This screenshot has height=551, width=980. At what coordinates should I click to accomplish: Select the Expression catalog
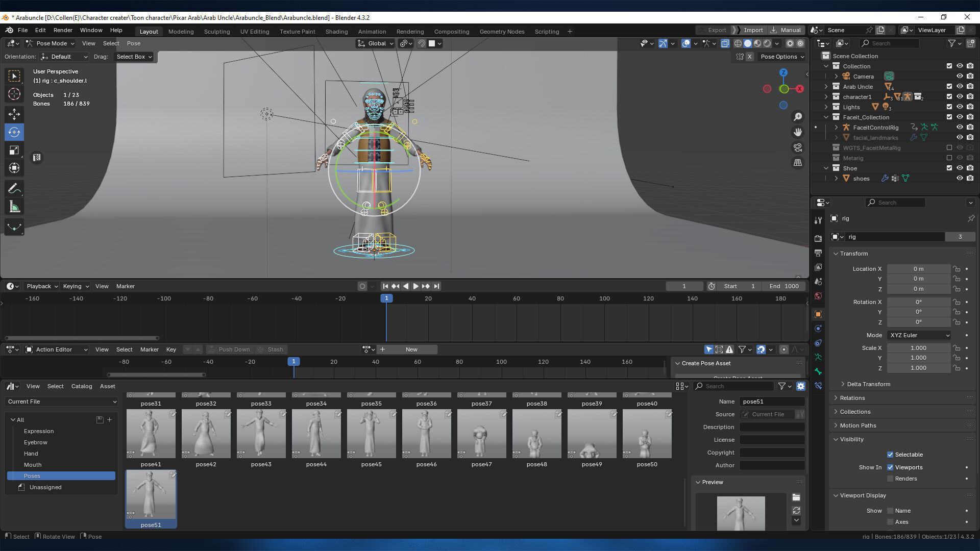click(x=39, y=431)
